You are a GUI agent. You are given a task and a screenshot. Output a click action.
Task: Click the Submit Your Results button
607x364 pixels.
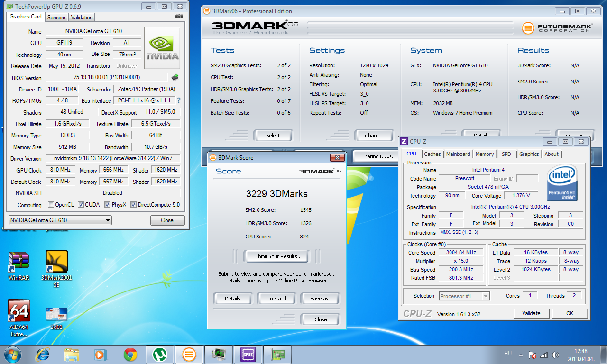coord(276,256)
